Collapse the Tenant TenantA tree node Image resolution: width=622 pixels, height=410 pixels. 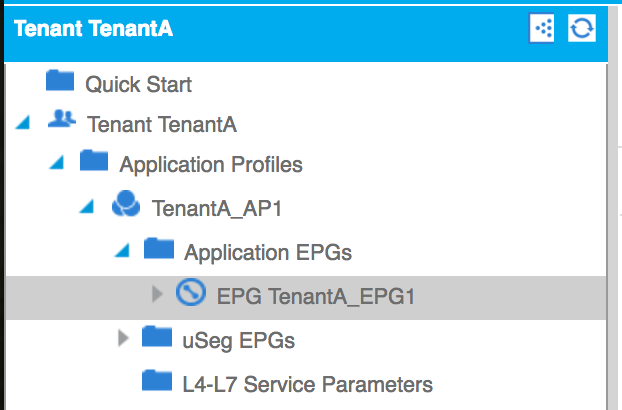pos(23,123)
